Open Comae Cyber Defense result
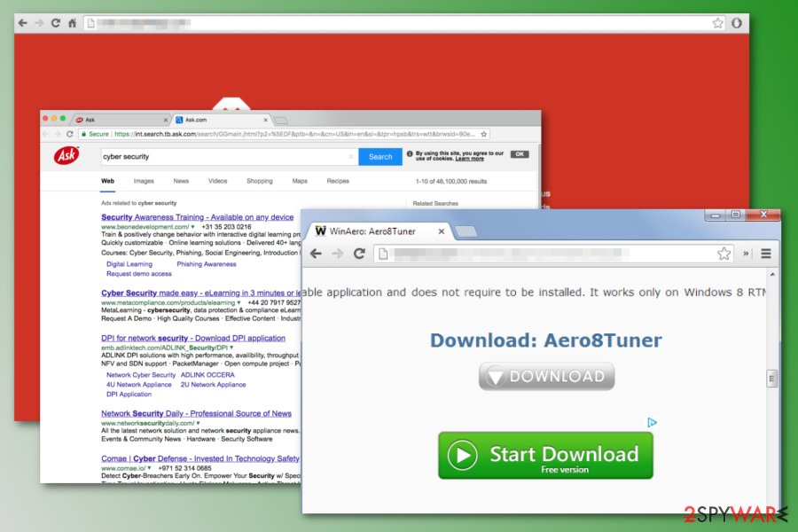Screen dimensions: 798x532 200,458
